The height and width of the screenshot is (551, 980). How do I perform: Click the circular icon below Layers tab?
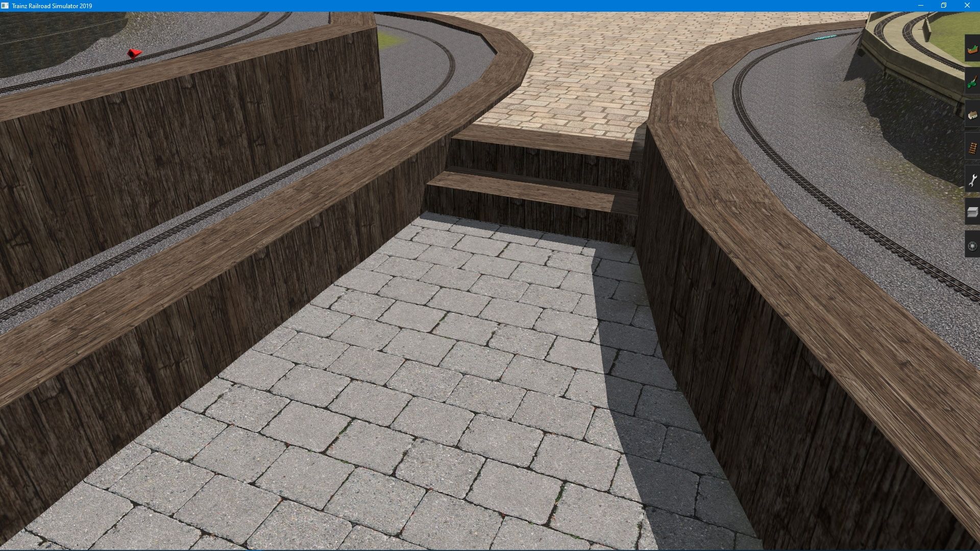tap(972, 246)
